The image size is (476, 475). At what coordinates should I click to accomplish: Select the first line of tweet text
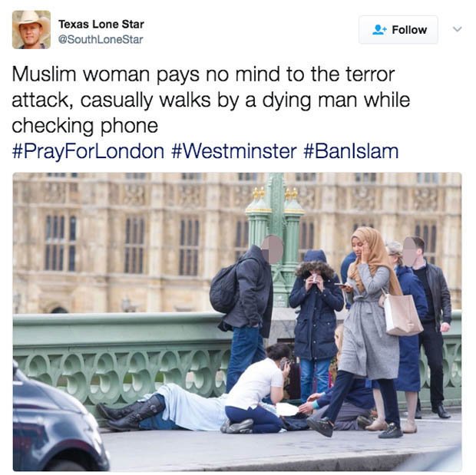point(203,74)
